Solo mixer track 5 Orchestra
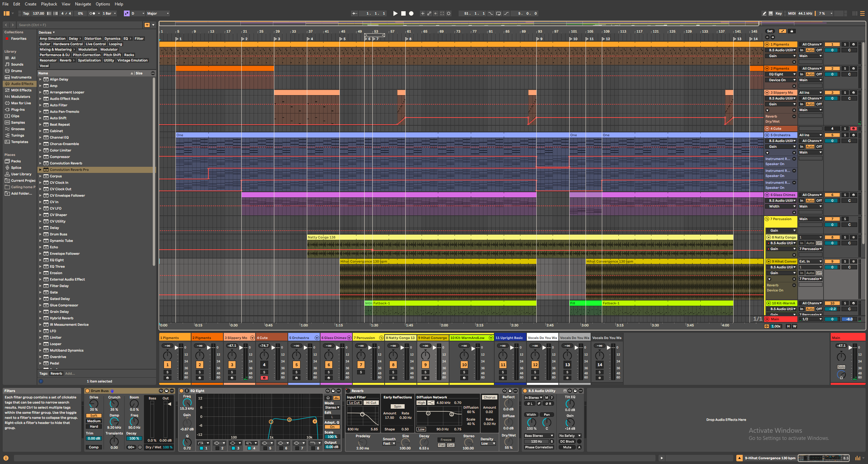This screenshot has width=868, height=464. (x=296, y=372)
